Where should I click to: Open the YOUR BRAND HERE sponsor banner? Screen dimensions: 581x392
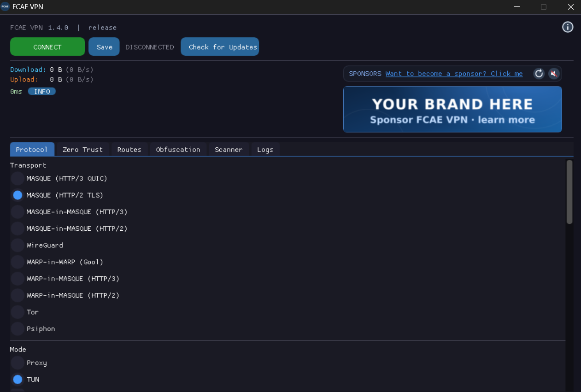point(452,109)
